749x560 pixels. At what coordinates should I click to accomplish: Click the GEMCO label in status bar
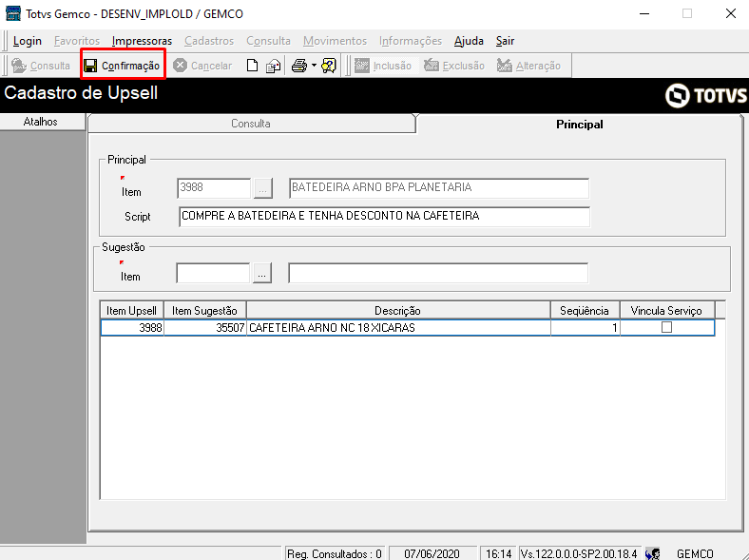[x=695, y=553]
